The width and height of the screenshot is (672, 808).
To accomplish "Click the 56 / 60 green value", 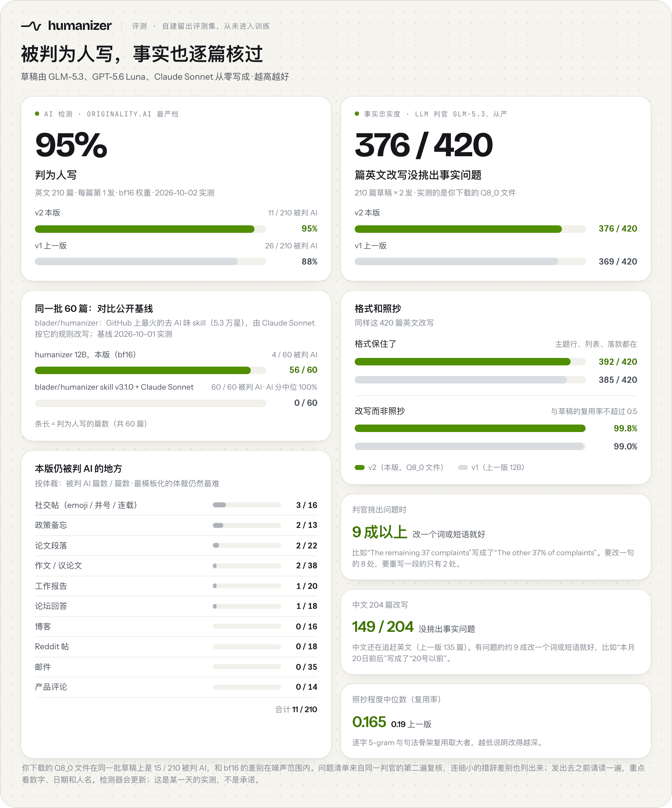I will [303, 370].
